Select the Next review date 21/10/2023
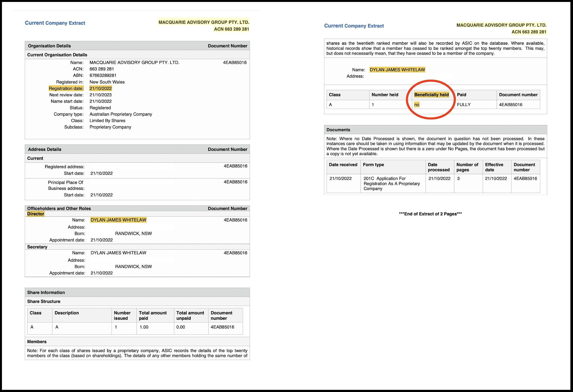The width and height of the screenshot is (573, 392). click(101, 95)
